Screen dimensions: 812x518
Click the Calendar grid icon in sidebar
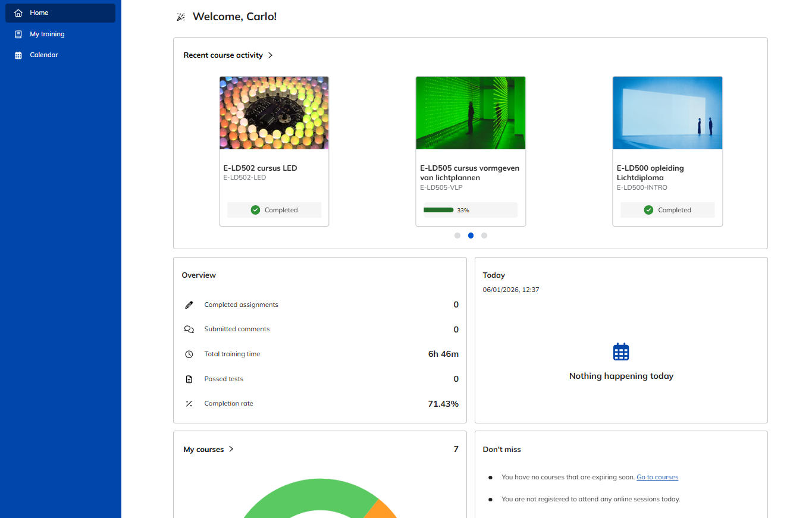[18, 55]
